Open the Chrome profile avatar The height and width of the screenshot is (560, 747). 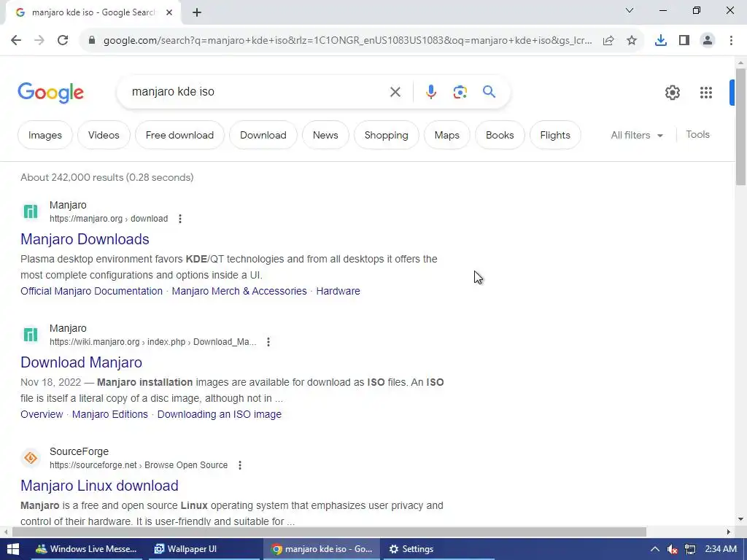coord(708,41)
